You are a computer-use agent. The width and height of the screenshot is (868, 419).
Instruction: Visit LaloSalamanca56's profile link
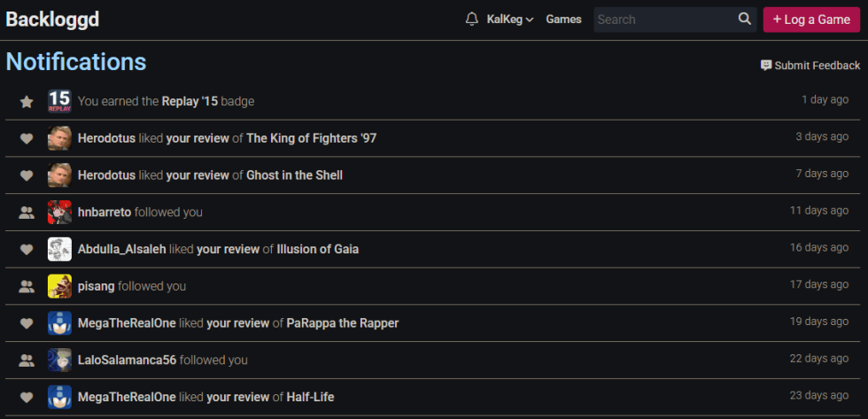[x=127, y=361]
